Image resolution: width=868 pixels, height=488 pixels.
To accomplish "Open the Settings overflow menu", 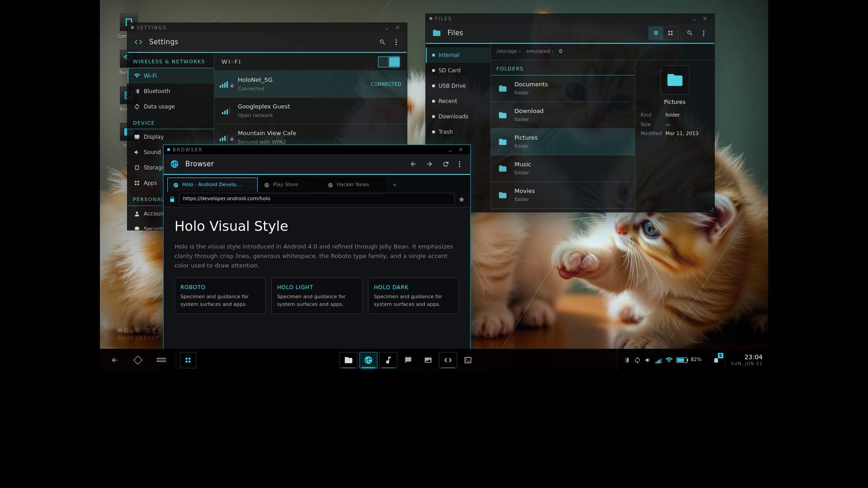I will pyautogui.click(x=396, y=42).
